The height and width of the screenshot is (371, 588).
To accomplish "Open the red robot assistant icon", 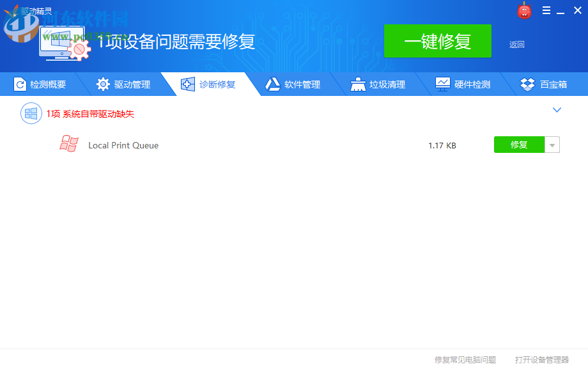I will [x=524, y=10].
